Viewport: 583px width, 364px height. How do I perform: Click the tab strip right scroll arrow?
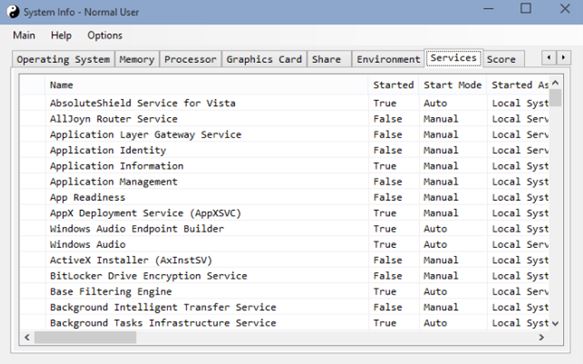pos(563,58)
